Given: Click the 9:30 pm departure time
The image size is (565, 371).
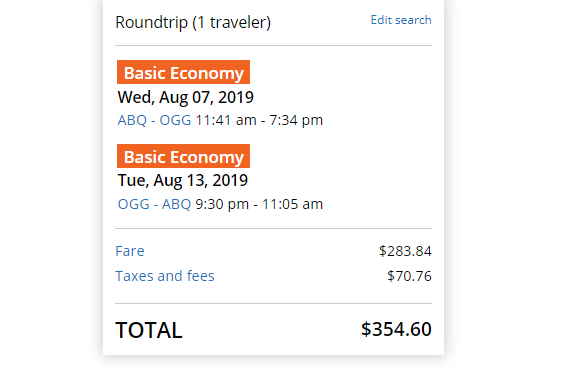Looking at the screenshot, I should 222,204.
